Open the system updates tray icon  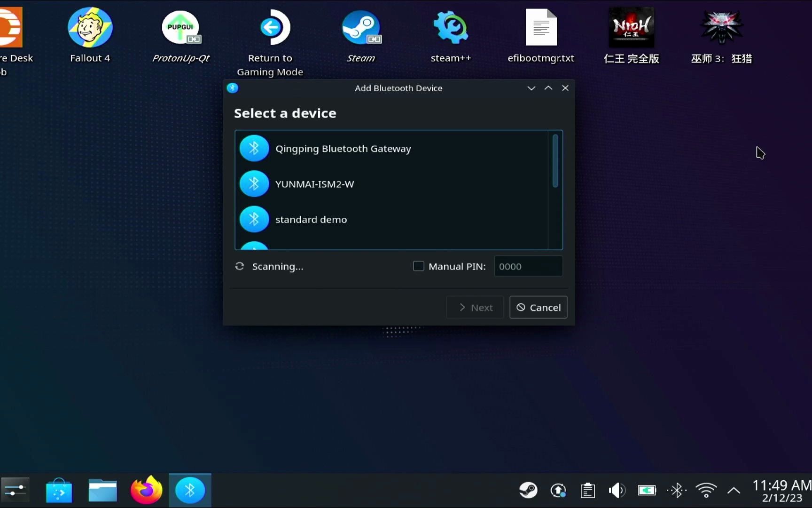click(x=558, y=491)
